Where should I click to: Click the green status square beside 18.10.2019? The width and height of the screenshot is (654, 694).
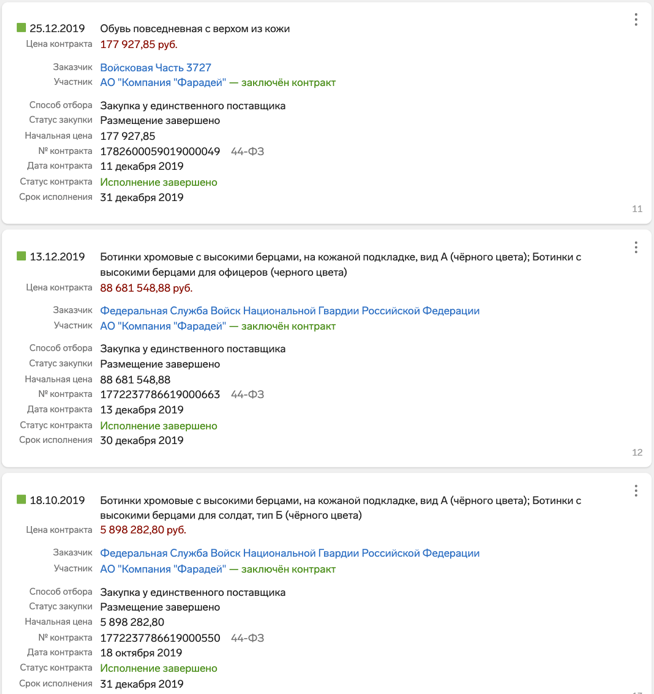point(21,500)
